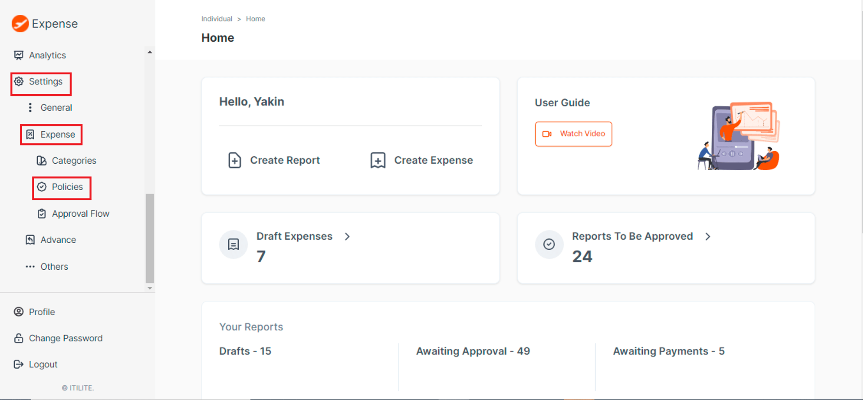Open General settings submenu
Viewport: 868px width, 400px height.
56,108
